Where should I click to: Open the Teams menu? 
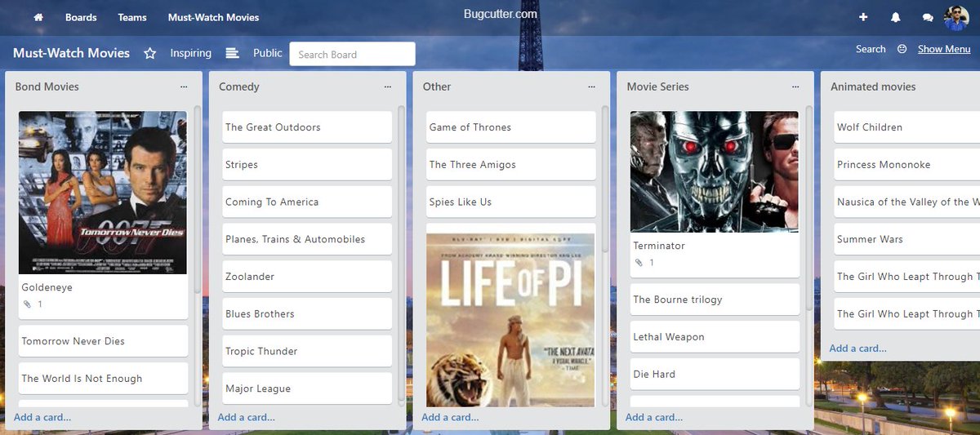point(132,17)
